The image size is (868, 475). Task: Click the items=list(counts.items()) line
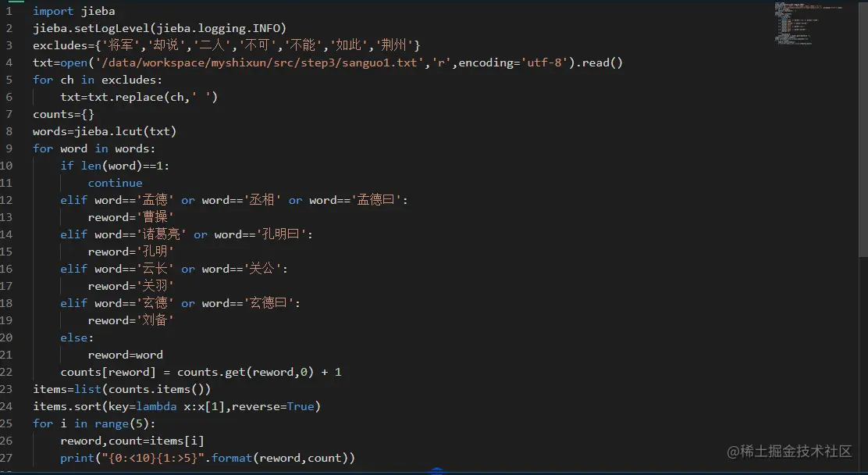tap(122, 389)
